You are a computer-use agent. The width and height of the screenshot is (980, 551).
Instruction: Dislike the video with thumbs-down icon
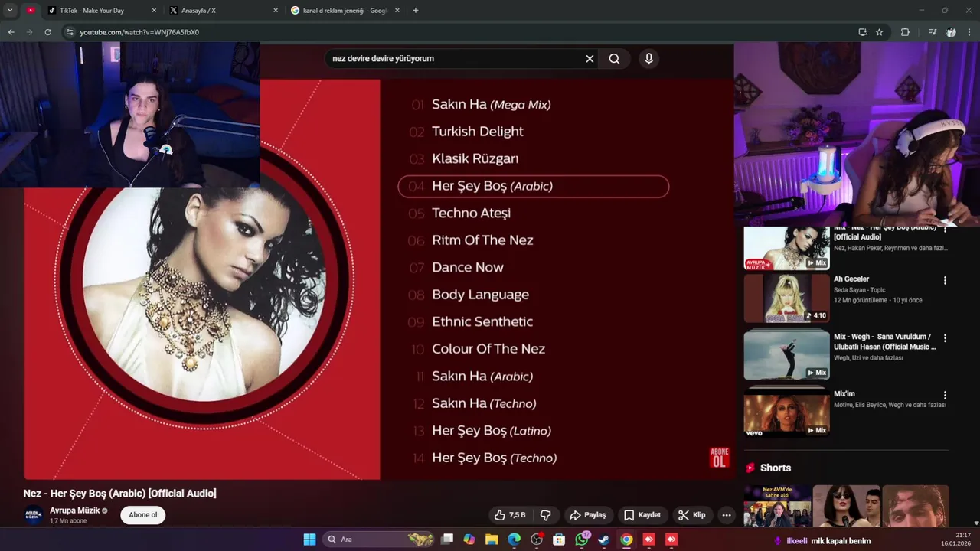point(546,515)
